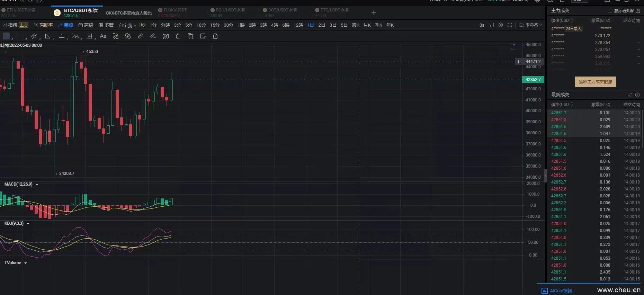Select the ruler measurement tool
Viewport: 644px width, 295px height.
[140, 36]
